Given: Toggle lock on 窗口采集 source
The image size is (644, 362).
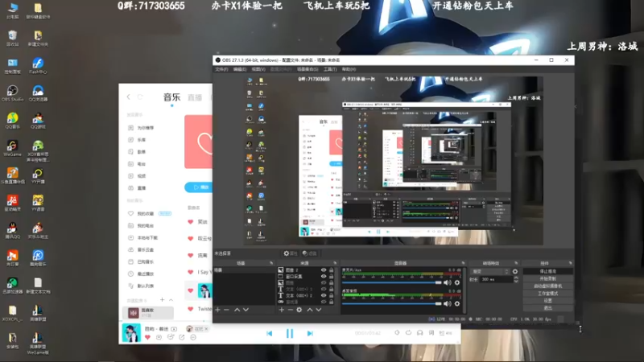Looking at the screenshot, I should pos(332,276).
